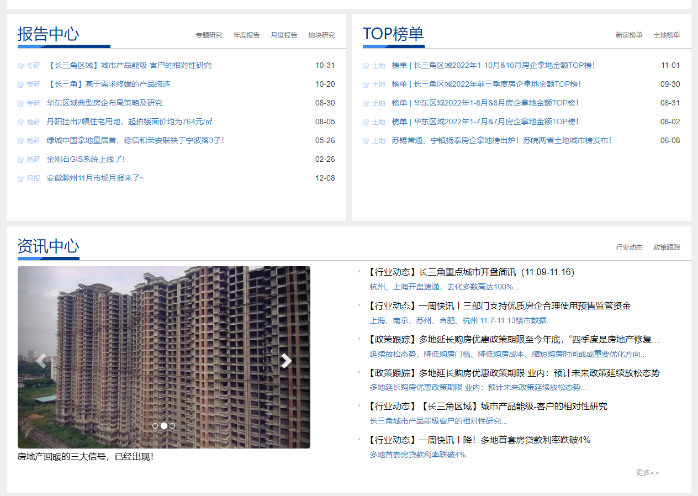Open the 地块研究 tab in 报告中心
Image resolution: width=698 pixels, height=496 pixels.
pos(321,35)
